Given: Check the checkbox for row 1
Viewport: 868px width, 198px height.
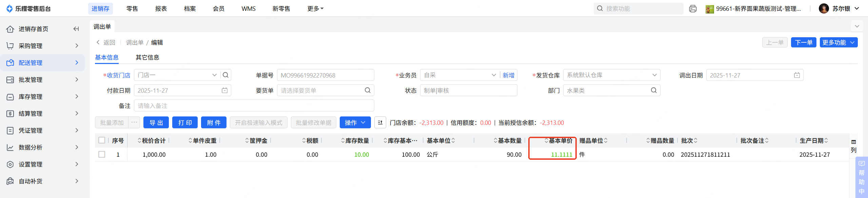Looking at the screenshot, I should (x=102, y=154).
